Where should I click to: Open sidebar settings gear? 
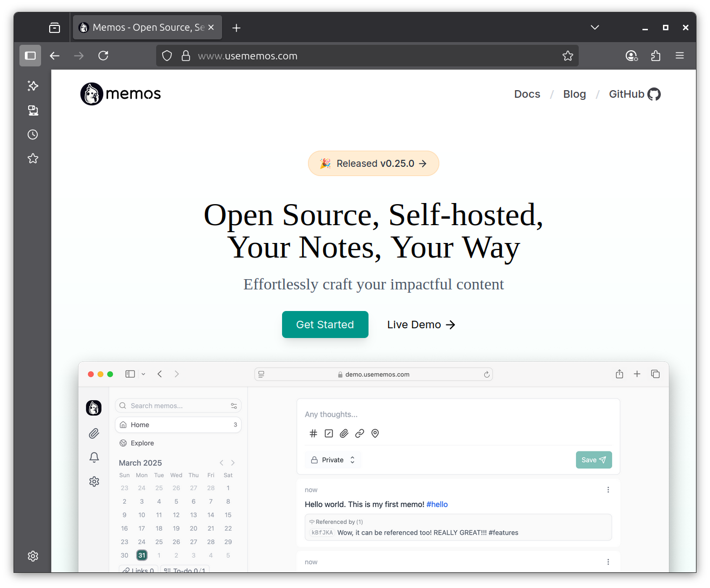pos(33,556)
